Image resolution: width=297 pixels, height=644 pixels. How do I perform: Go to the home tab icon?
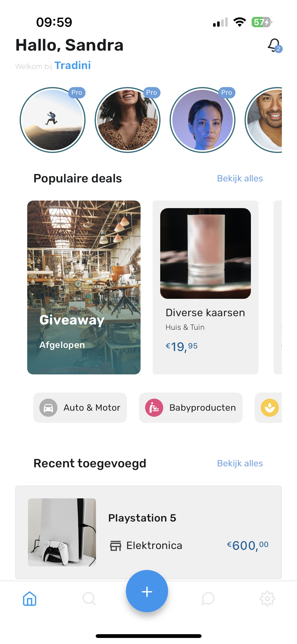(29, 598)
